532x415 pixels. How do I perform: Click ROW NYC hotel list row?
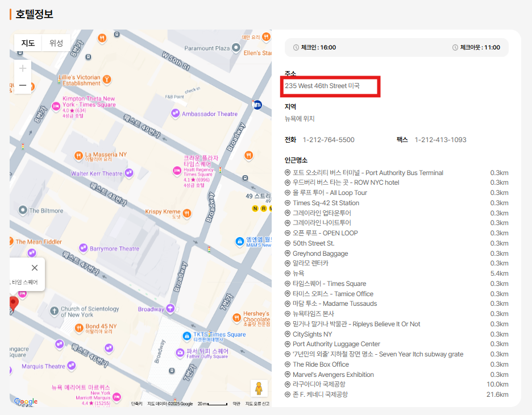(396, 182)
